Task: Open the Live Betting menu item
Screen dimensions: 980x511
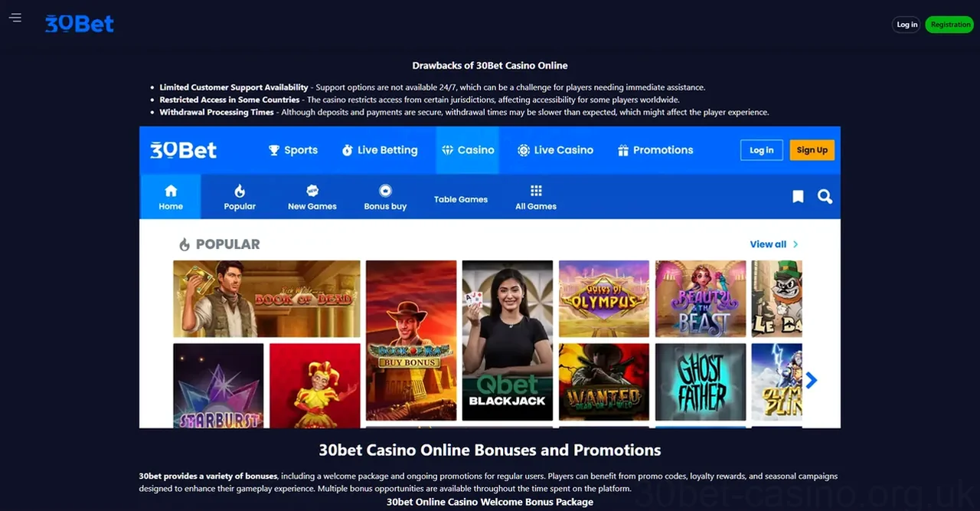Action: 380,150
